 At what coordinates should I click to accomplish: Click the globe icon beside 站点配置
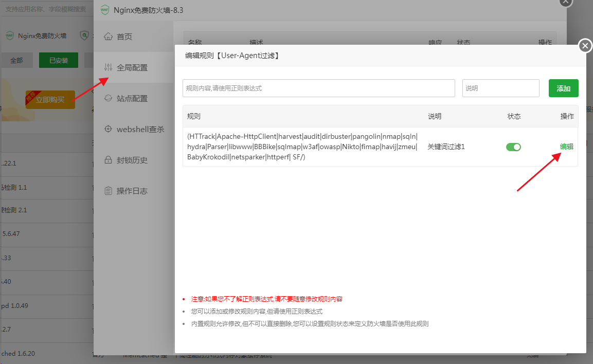108,98
